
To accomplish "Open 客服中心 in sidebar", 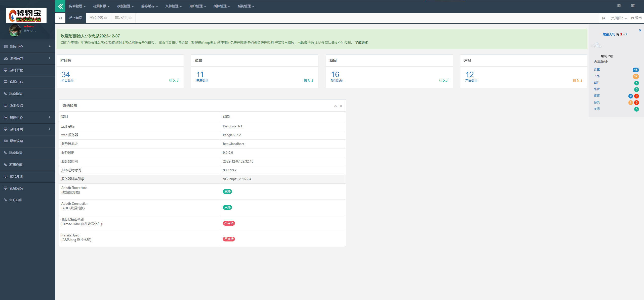I will click(x=28, y=82).
